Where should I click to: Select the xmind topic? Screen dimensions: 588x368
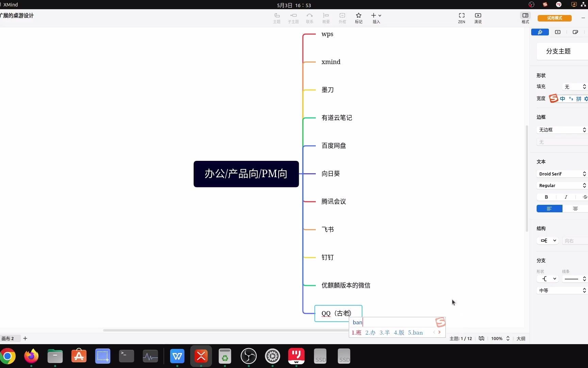point(331,62)
